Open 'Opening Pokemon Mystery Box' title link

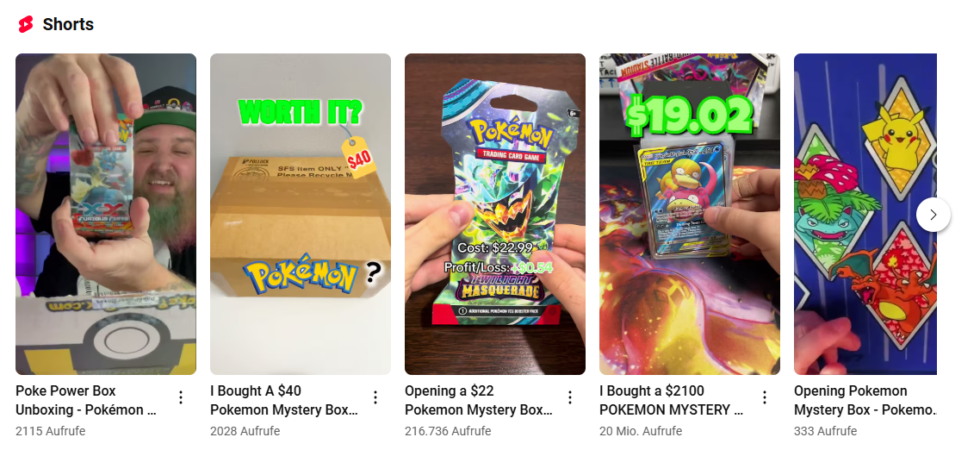point(865,400)
